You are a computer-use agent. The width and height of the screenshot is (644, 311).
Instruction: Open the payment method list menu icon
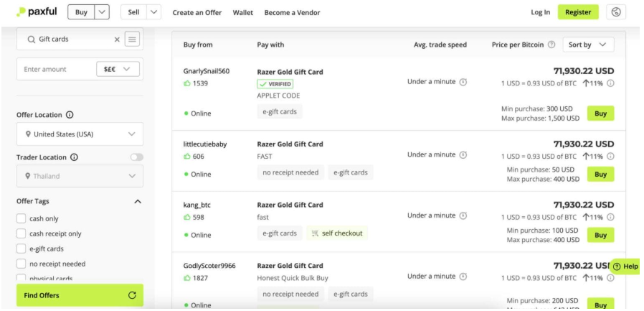click(x=132, y=39)
